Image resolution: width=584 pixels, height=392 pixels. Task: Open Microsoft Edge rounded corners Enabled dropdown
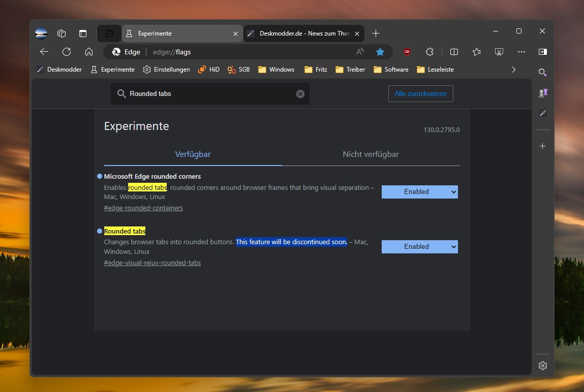(420, 192)
